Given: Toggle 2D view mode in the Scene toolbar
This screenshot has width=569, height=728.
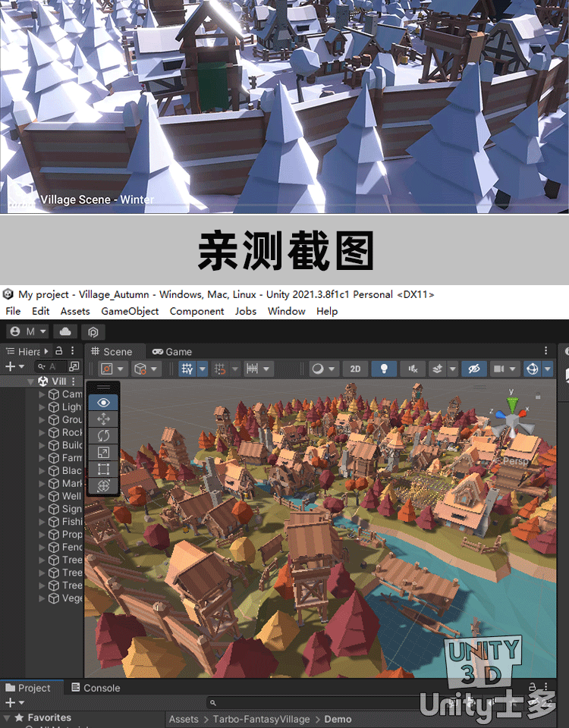Looking at the screenshot, I should [x=355, y=369].
